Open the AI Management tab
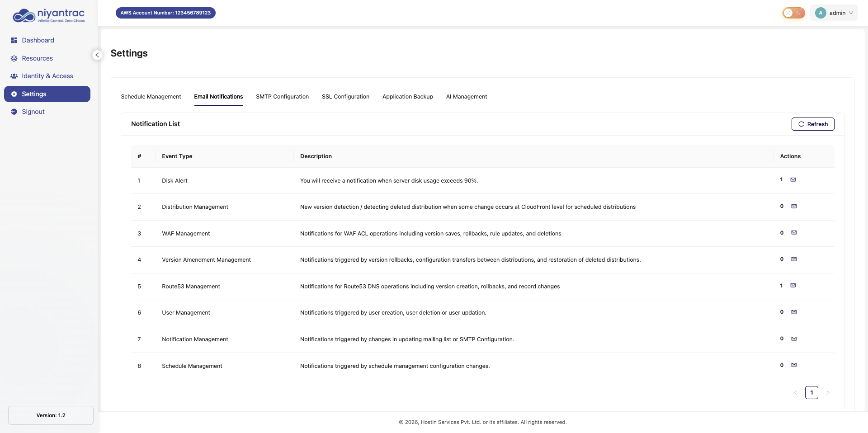 point(467,97)
